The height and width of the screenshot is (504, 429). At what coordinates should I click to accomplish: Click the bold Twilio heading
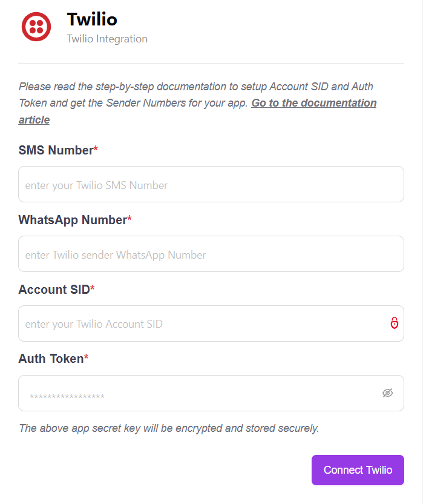click(92, 19)
